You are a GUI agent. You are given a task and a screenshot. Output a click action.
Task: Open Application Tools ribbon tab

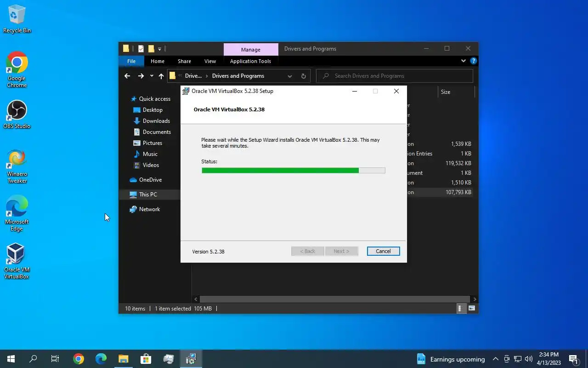click(x=250, y=61)
